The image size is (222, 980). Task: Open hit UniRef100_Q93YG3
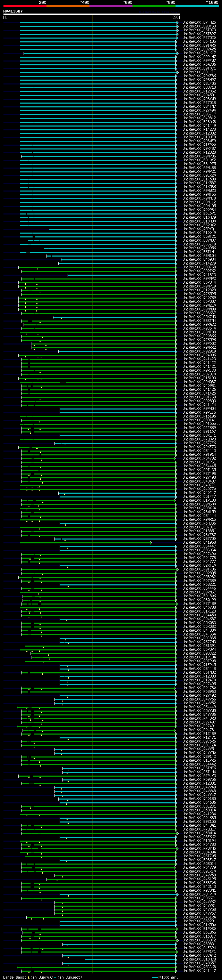pyautogui.click(x=199, y=26)
